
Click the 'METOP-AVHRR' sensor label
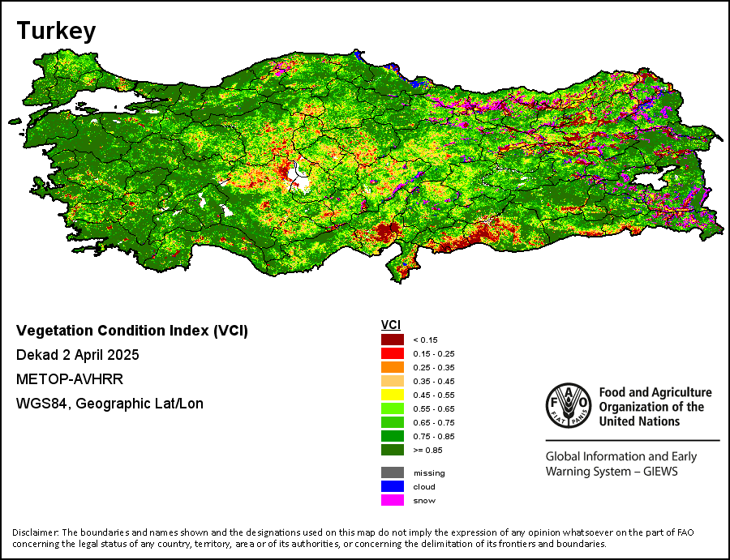point(70,379)
